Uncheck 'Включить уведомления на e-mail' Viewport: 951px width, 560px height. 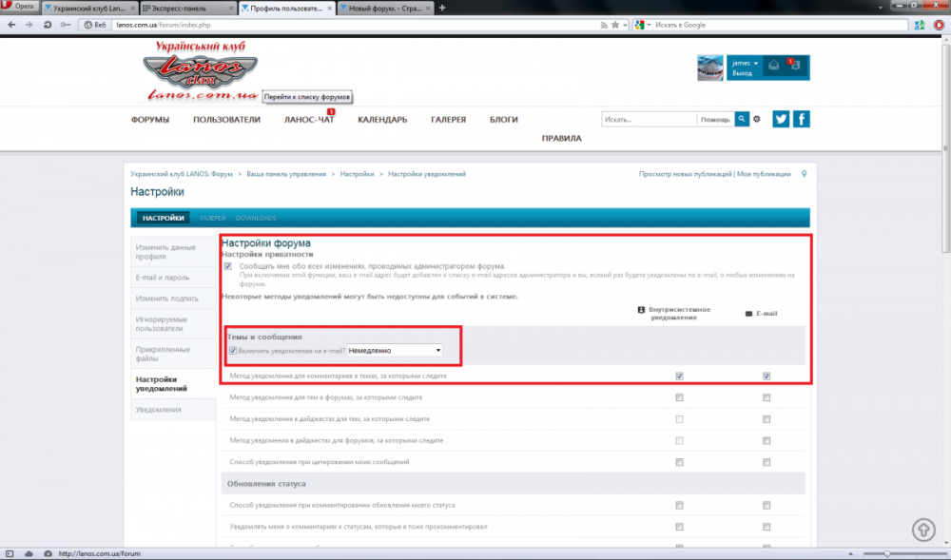(x=233, y=350)
